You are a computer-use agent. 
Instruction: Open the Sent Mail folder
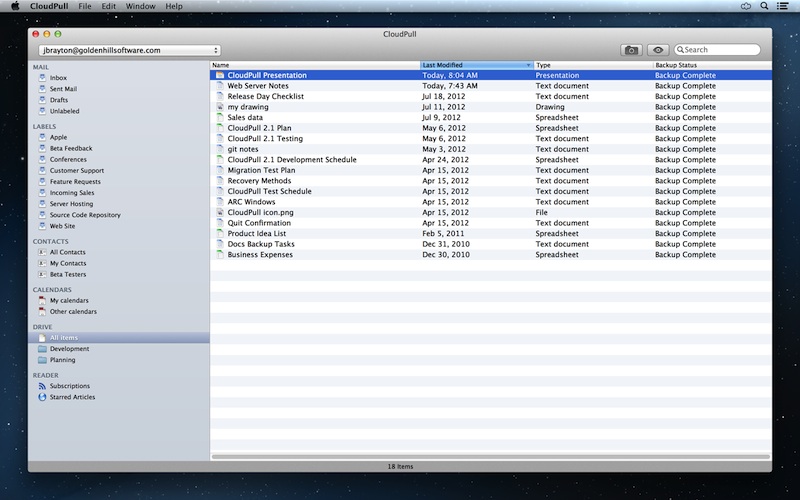(x=63, y=89)
